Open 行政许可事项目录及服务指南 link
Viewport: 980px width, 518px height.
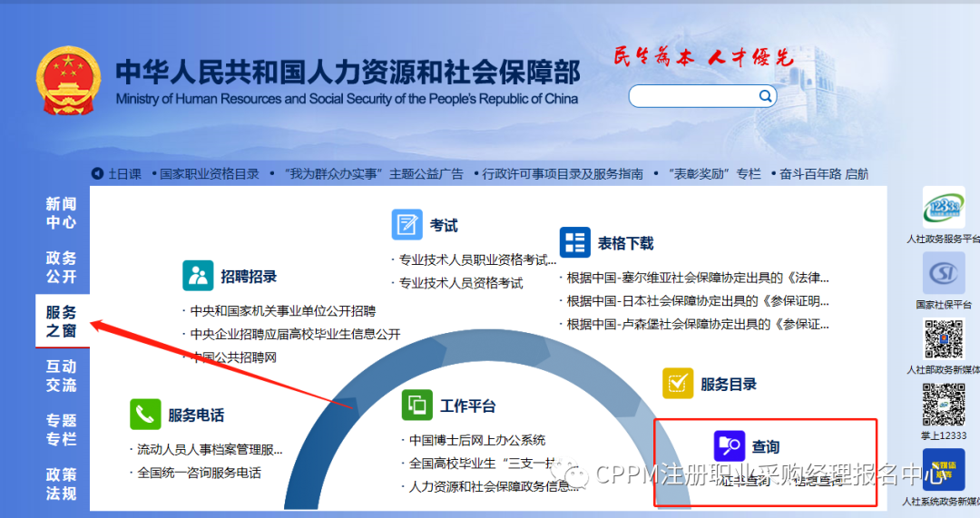tap(563, 174)
